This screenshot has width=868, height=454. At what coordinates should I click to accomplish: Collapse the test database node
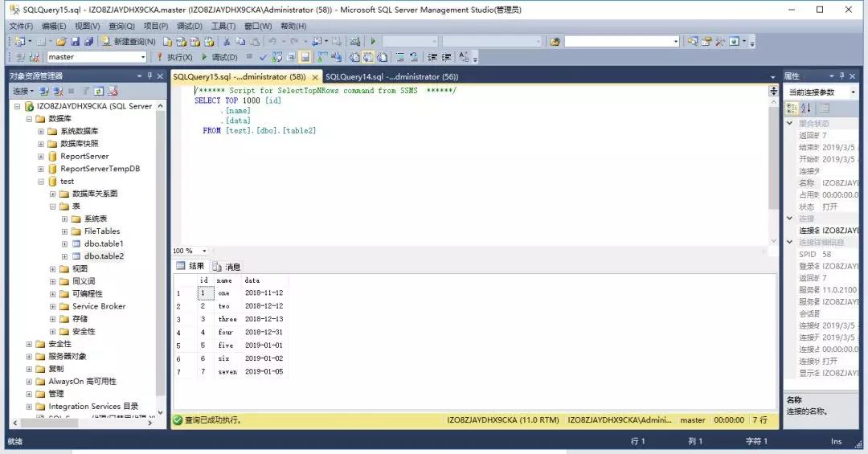pyautogui.click(x=41, y=182)
